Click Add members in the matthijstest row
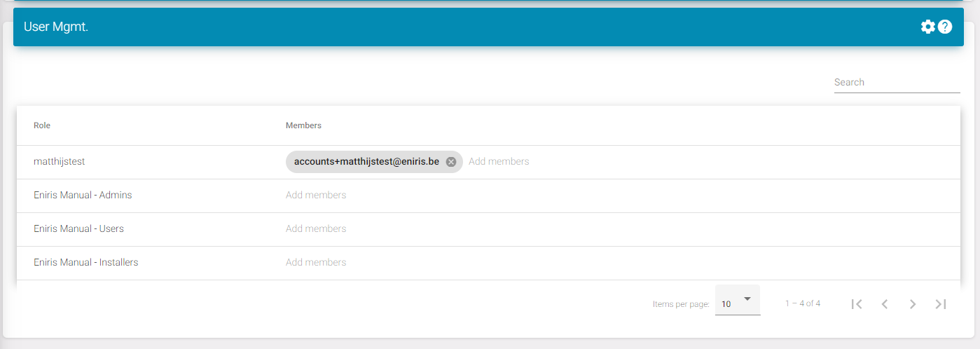980x349 pixels. pos(499,162)
